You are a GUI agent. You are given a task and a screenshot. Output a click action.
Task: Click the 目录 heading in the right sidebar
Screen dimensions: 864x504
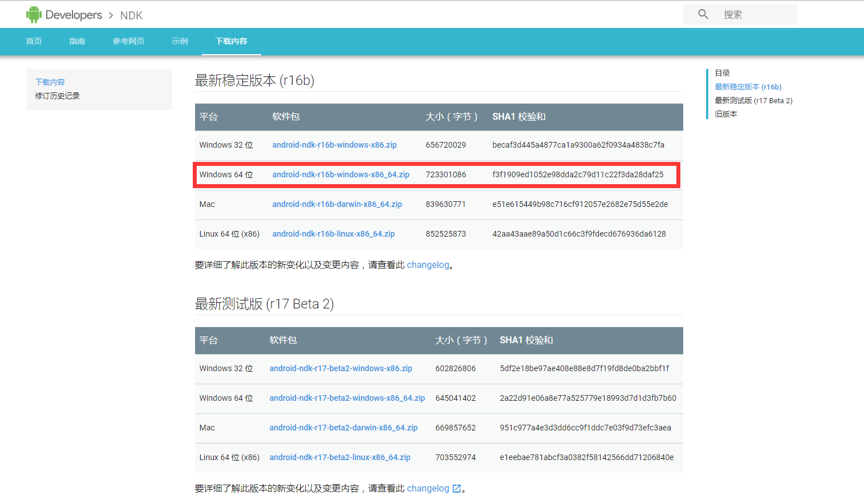point(723,73)
